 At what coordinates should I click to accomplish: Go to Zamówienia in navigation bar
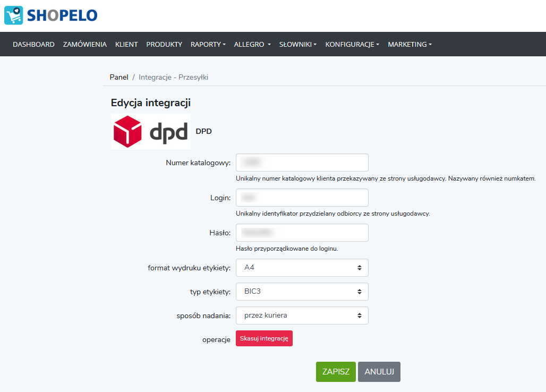(x=84, y=45)
